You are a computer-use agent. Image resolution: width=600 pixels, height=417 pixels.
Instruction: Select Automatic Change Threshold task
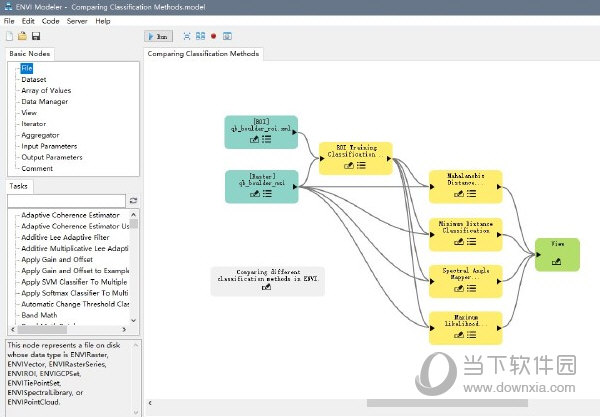[75, 304]
